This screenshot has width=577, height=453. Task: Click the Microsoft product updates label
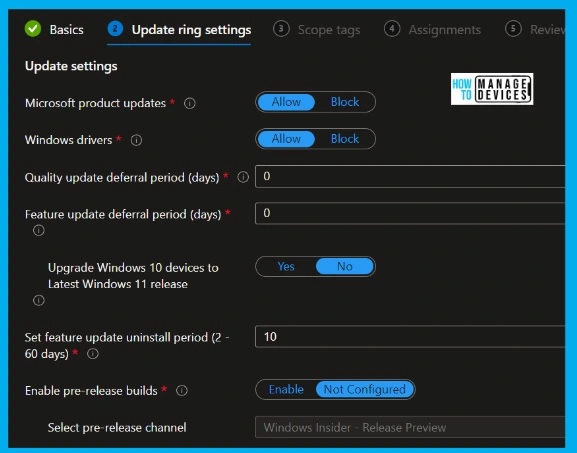[95, 103]
